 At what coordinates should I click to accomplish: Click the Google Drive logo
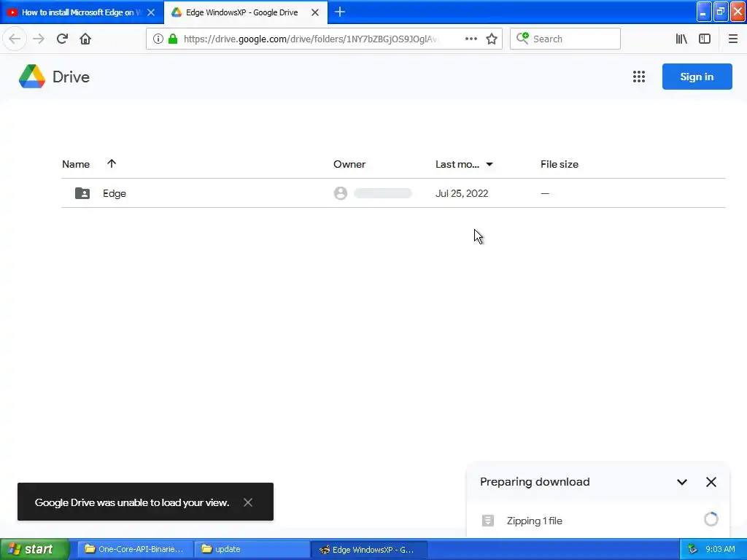(x=32, y=76)
